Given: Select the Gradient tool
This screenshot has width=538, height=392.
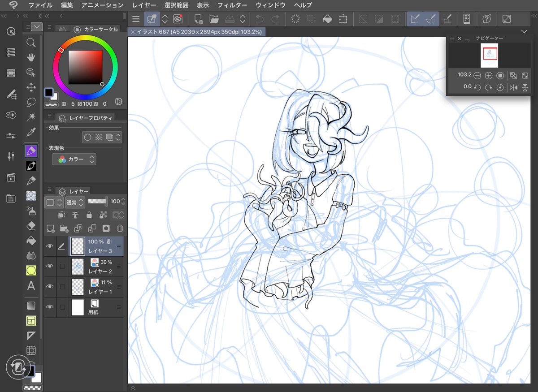Looking at the screenshot, I should tap(31, 306).
